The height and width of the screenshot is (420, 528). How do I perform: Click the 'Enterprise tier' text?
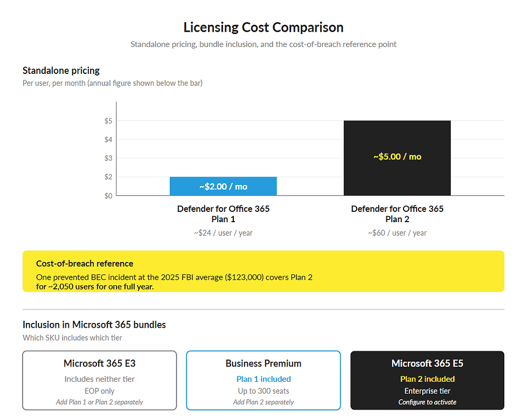[427, 391]
